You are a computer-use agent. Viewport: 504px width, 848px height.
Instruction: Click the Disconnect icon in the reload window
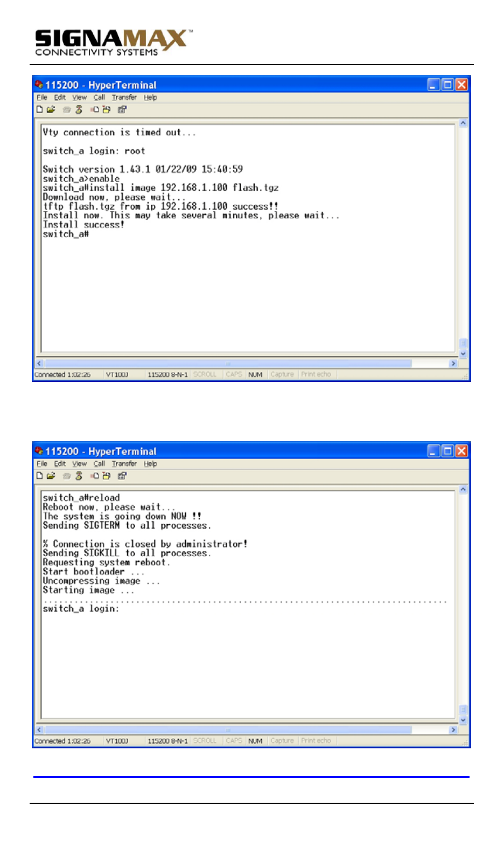[79, 476]
